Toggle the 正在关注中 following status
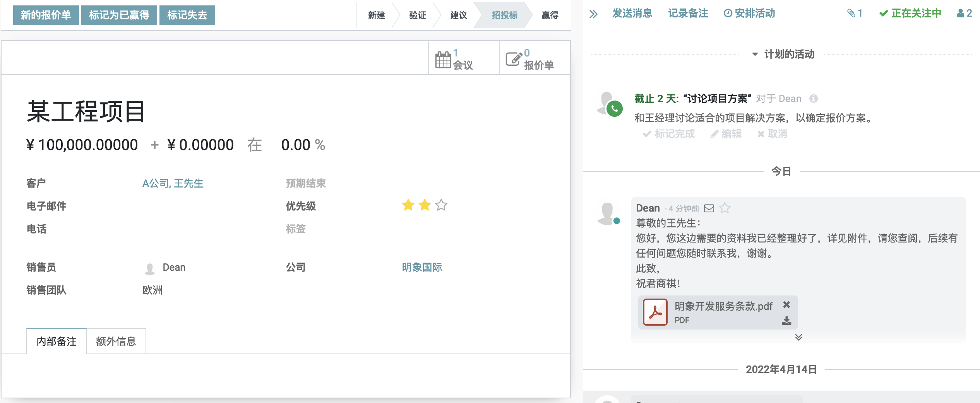 910,14
